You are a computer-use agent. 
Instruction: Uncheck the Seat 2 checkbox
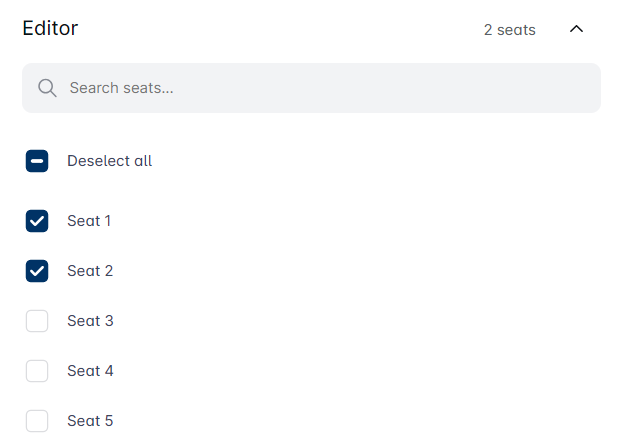point(37,271)
